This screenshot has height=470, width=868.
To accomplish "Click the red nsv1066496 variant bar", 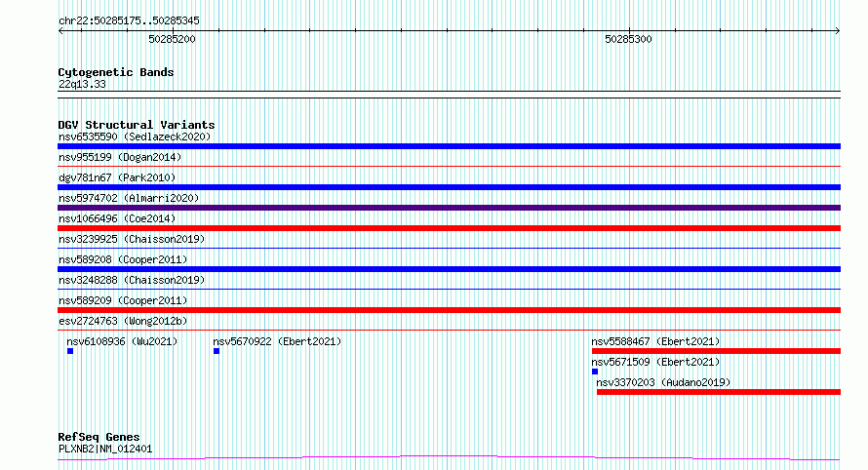I will pos(449,228).
